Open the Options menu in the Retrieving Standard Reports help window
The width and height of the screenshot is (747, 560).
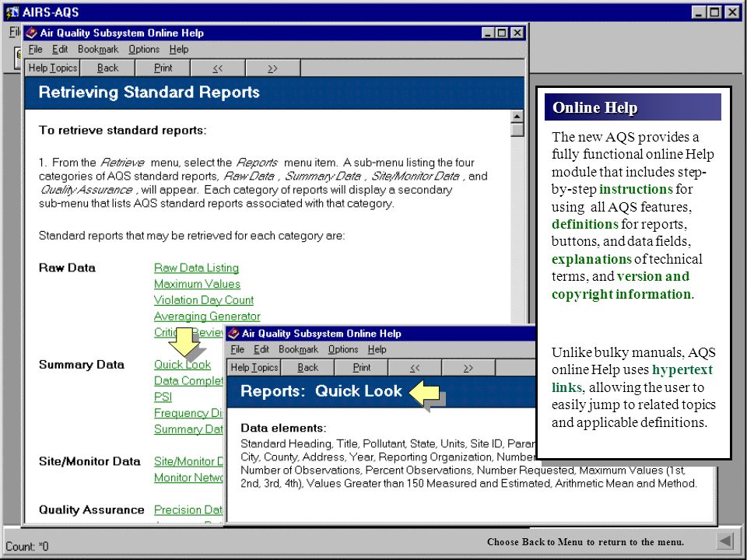[144, 49]
